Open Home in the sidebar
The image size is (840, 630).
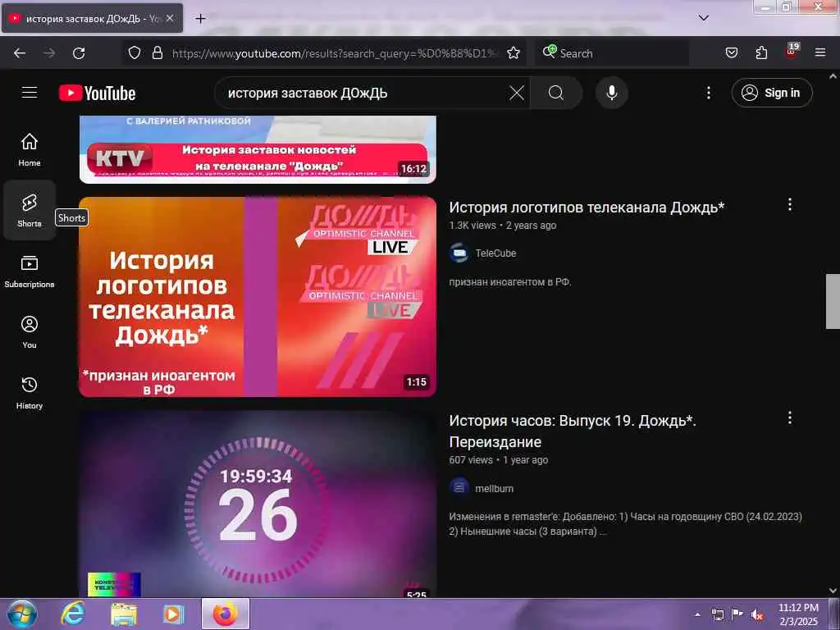click(30, 149)
